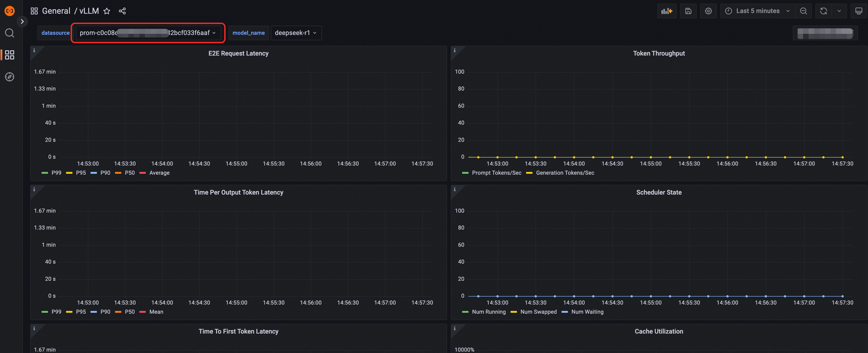Open the Dashboards sidebar icon
Screen dimensions: 868x353
(x=9, y=55)
